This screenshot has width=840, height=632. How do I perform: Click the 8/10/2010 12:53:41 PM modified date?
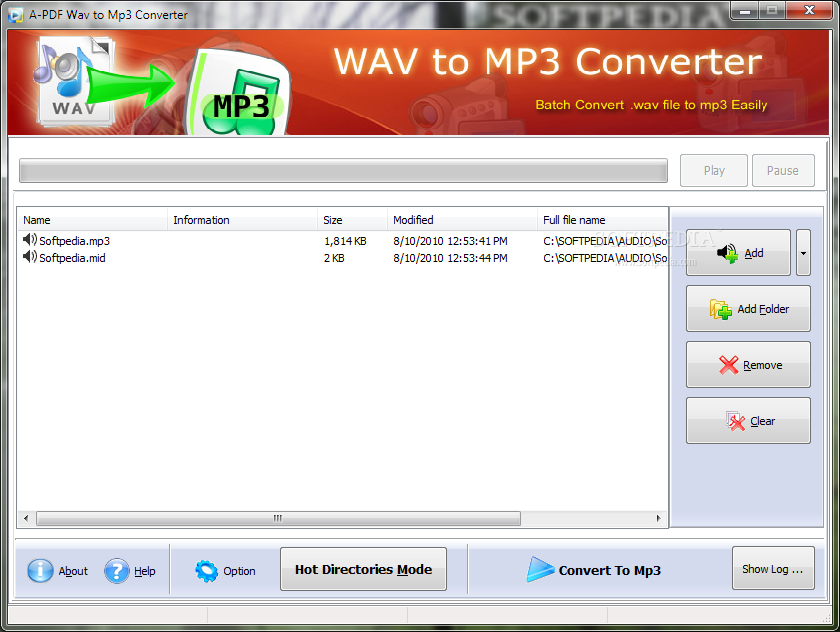(x=450, y=241)
